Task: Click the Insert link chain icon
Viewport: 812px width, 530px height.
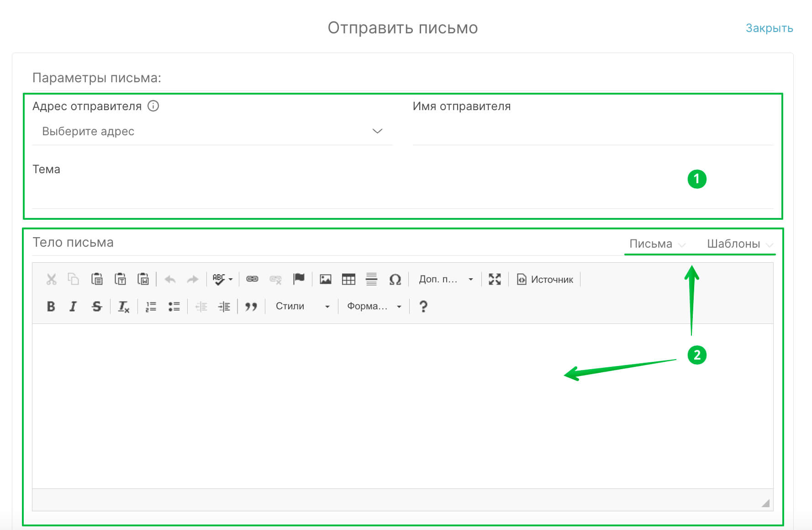Action: coord(252,279)
